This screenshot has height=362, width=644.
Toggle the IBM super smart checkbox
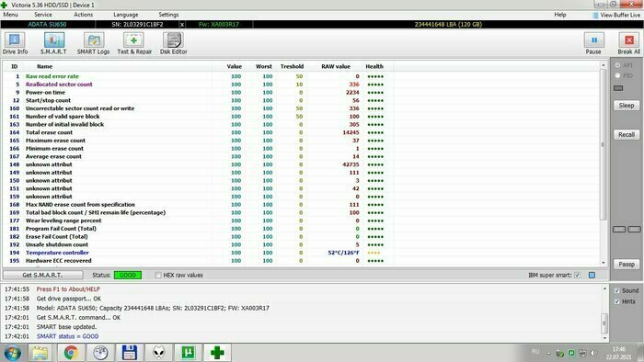point(577,275)
